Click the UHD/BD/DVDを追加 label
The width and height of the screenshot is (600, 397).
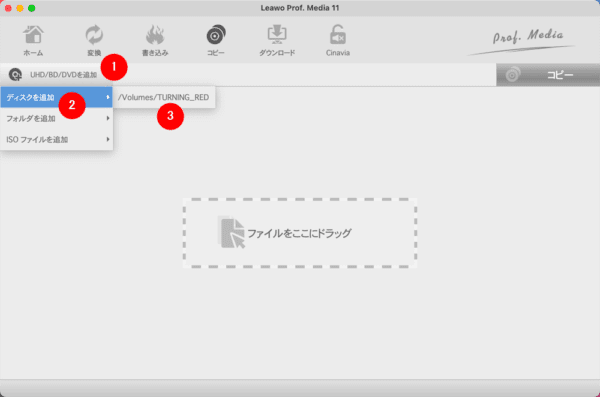click(64, 75)
